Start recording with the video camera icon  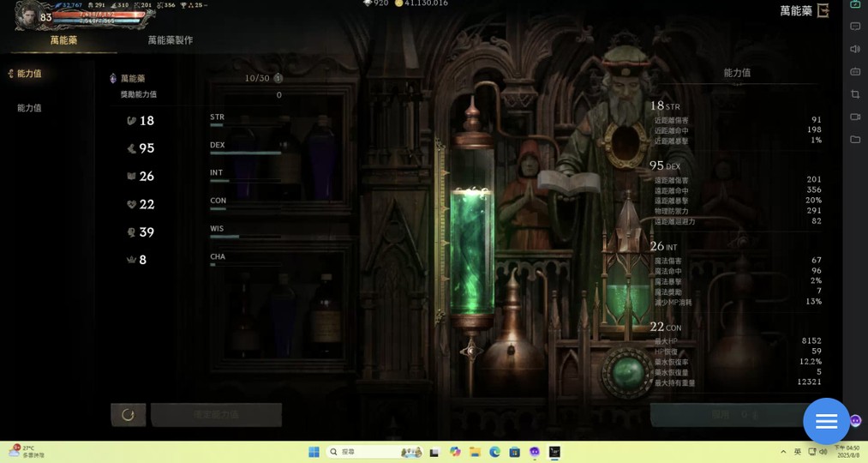coord(855,117)
